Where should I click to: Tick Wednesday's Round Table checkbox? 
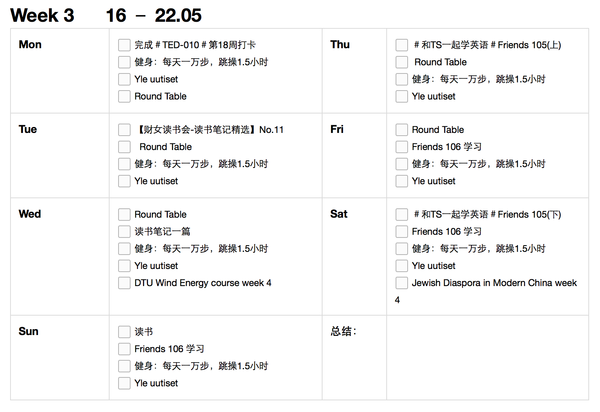pyautogui.click(x=124, y=214)
